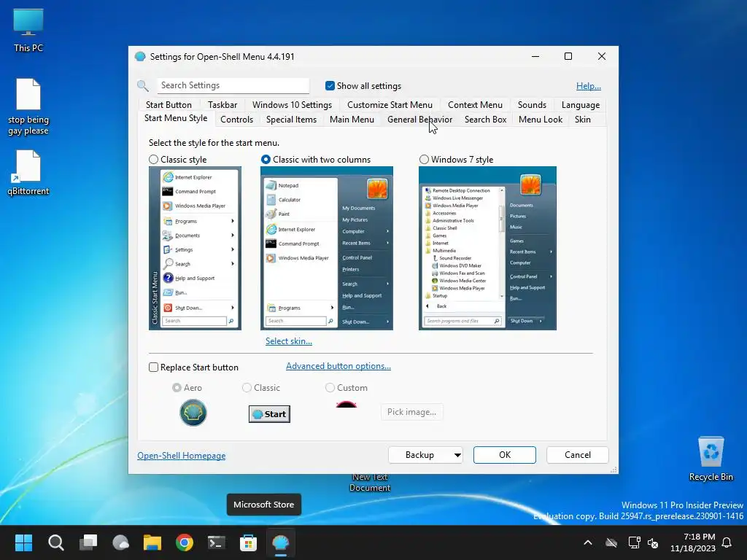Viewport: 747px width, 560px height.
Task: Open the Windows 10 Settings tab
Action: click(292, 105)
